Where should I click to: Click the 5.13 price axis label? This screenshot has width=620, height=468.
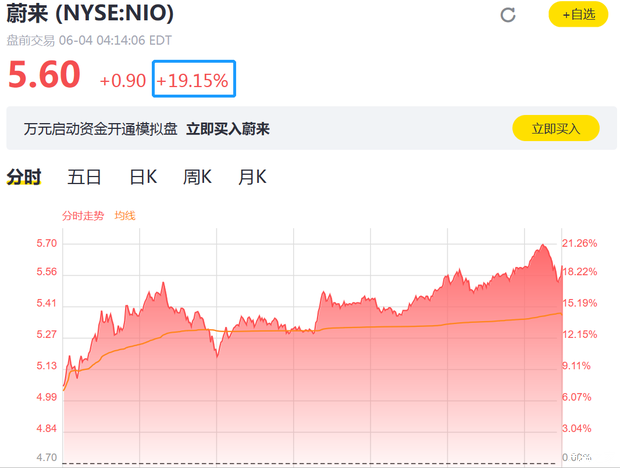click(47, 366)
